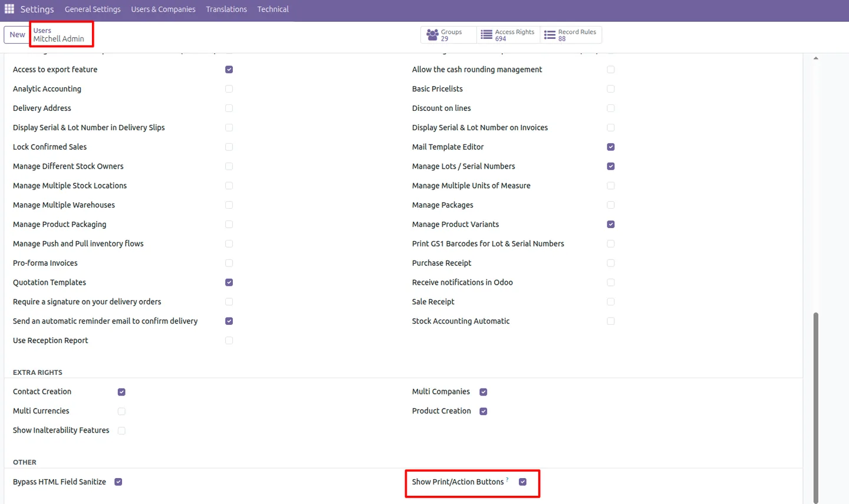Click the Bypass HTML Field Sanitize label
This screenshot has width=849, height=504.
(x=60, y=482)
